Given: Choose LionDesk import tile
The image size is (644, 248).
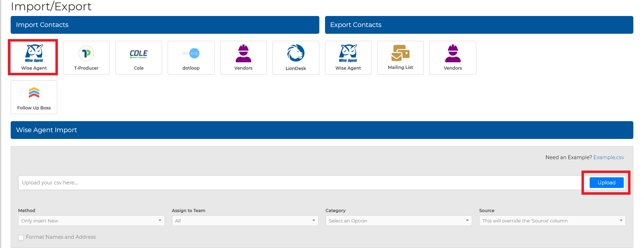Looking at the screenshot, I should tap(296, 58).
